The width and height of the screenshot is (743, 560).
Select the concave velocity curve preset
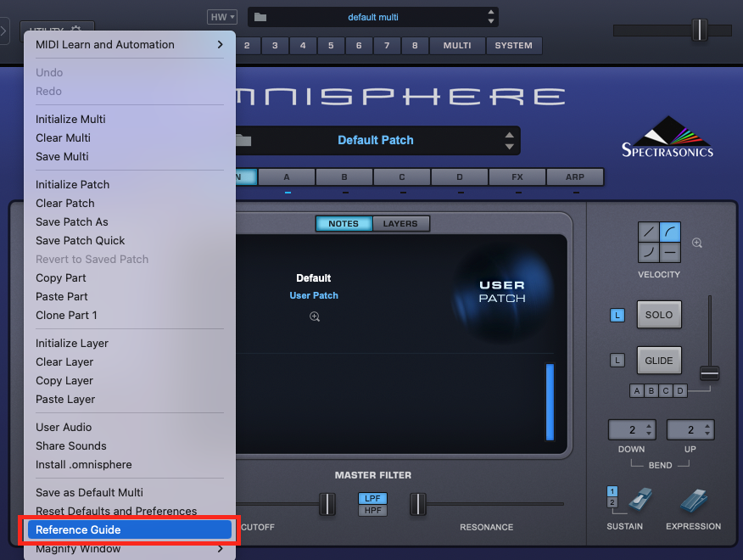649,252
